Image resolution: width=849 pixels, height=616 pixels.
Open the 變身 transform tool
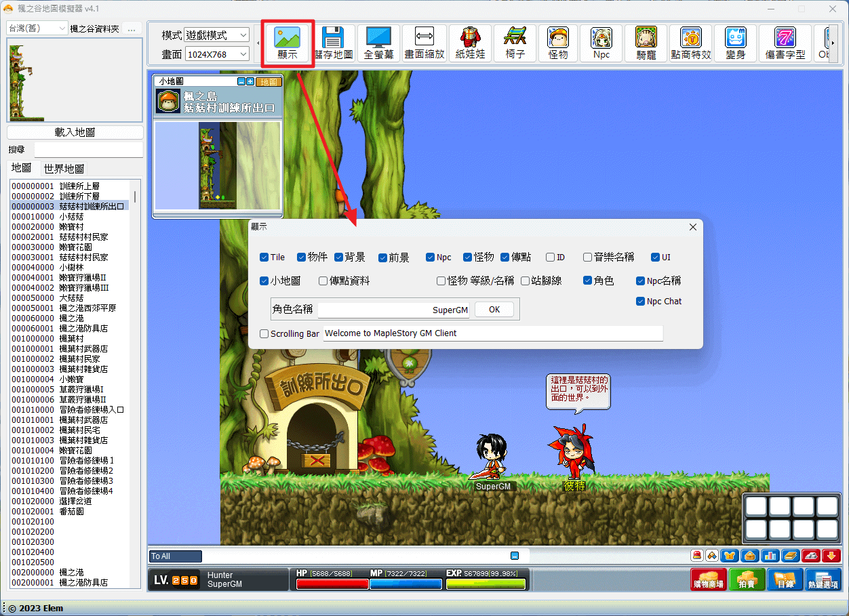pyautogui.click(x=735, y=43)
